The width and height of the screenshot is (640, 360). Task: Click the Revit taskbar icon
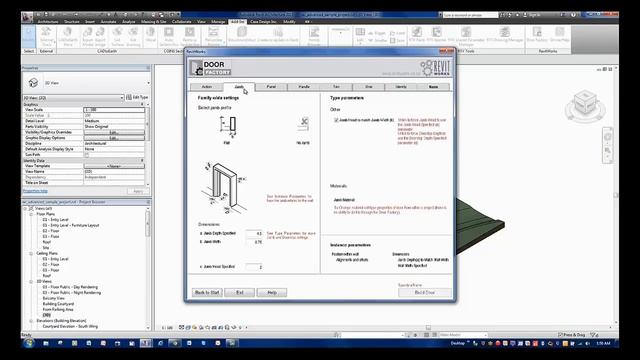[146, 343]
